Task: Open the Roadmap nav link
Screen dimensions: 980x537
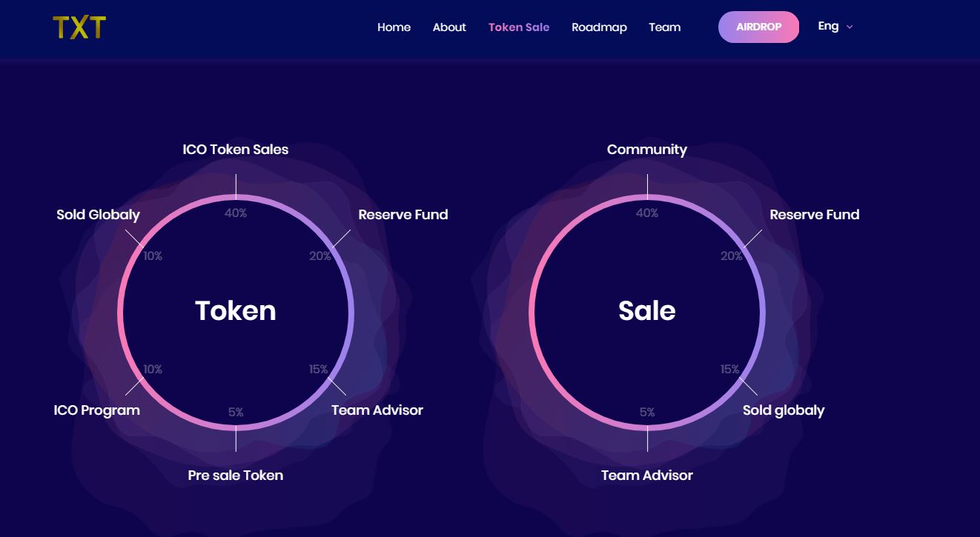Action: 599,27
